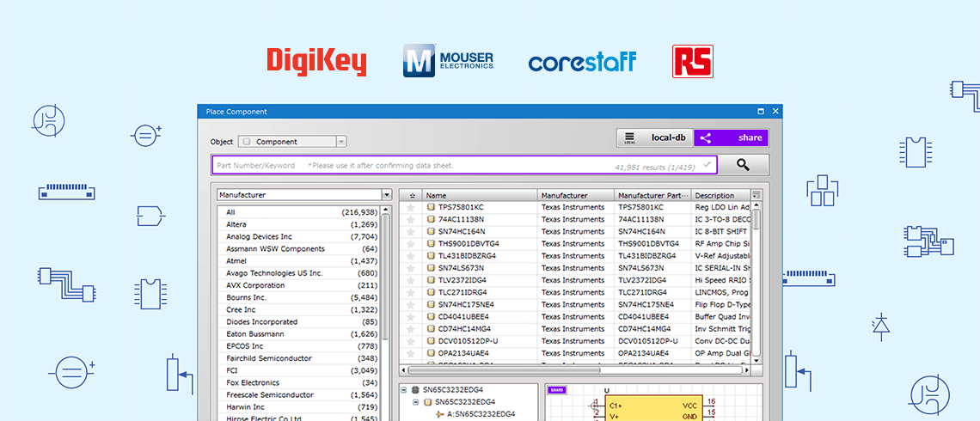
Task: Focus the Part Number/Keyword search field
Action: tap(463, 166)
